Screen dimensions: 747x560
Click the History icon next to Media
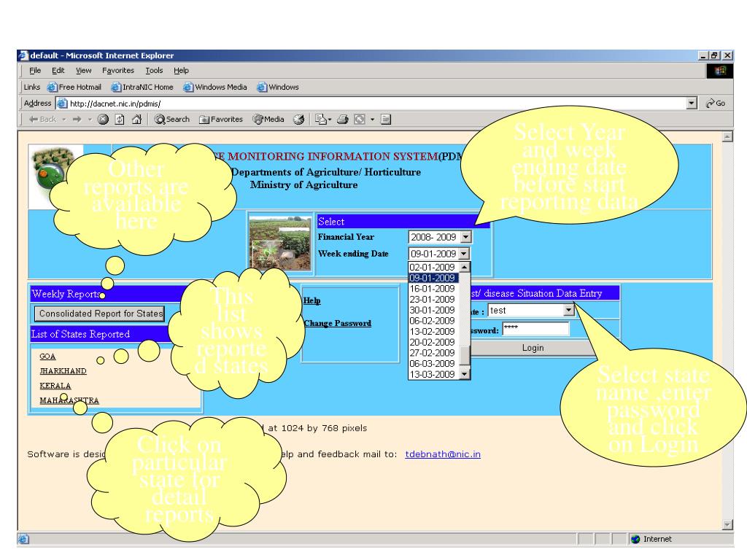[x=298, y=120]
